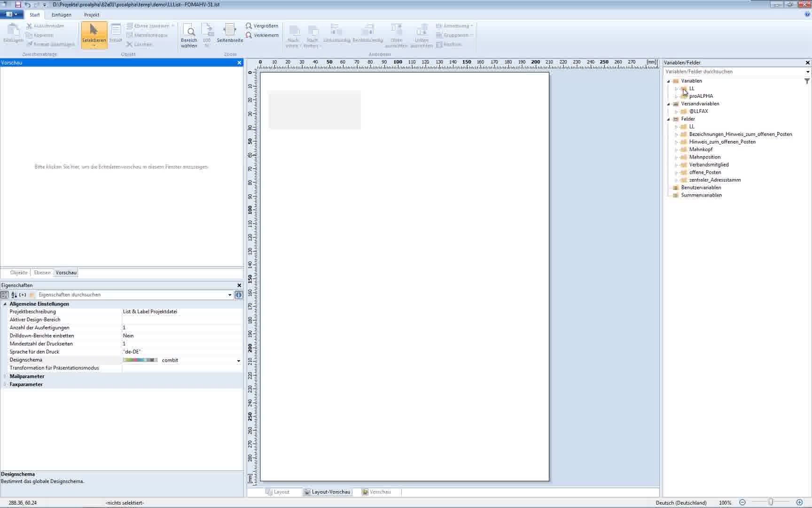812x508 pixels.
Task: Collapse the Variablen tree node
Action: point(669,81)
